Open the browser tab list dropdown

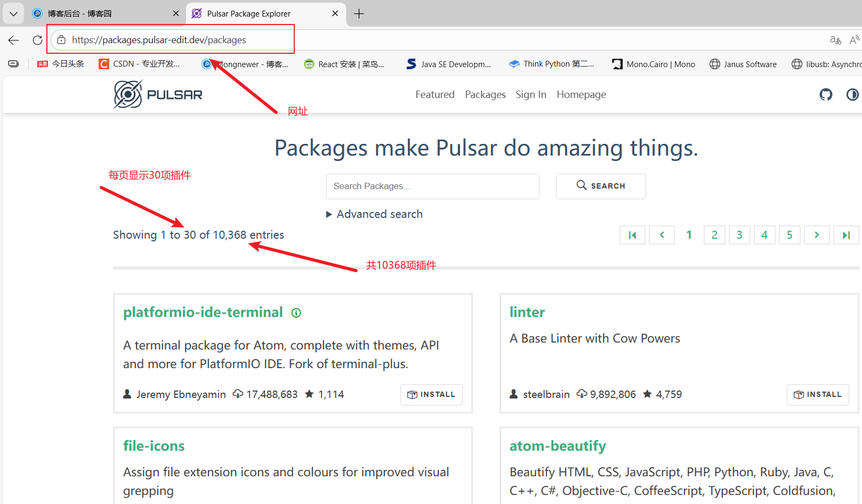pos(13,14)
